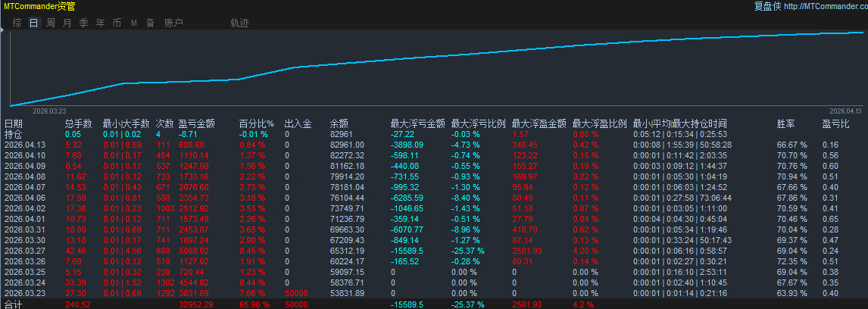Viewport: 868px width, 309px height.
Task: Select the 2026.03.27 row date
Action: tap(25, 251)
